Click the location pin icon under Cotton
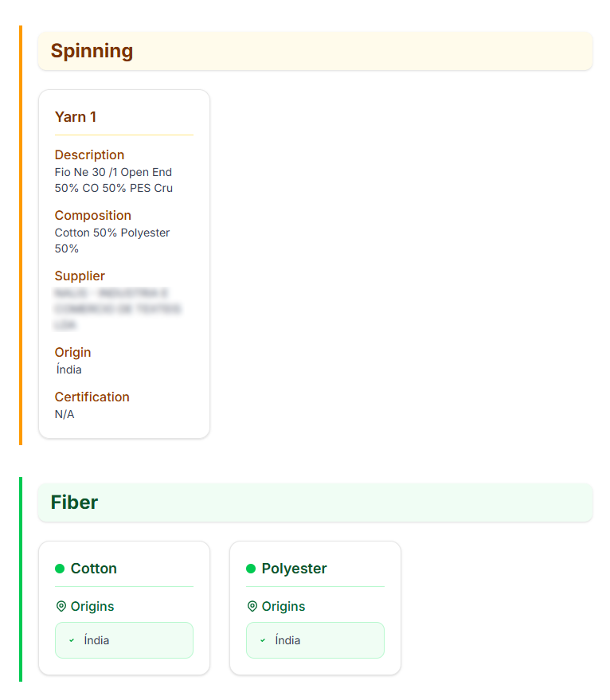This screenshot has height=700, width=610. point(61,606)
